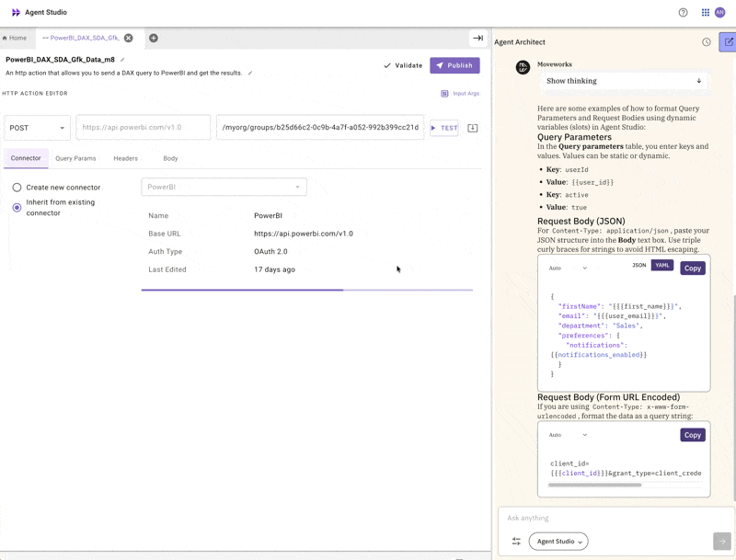Viewport: 736px width, 560px height.
Task: Select Create new connector radio
Action: (17, 188)
